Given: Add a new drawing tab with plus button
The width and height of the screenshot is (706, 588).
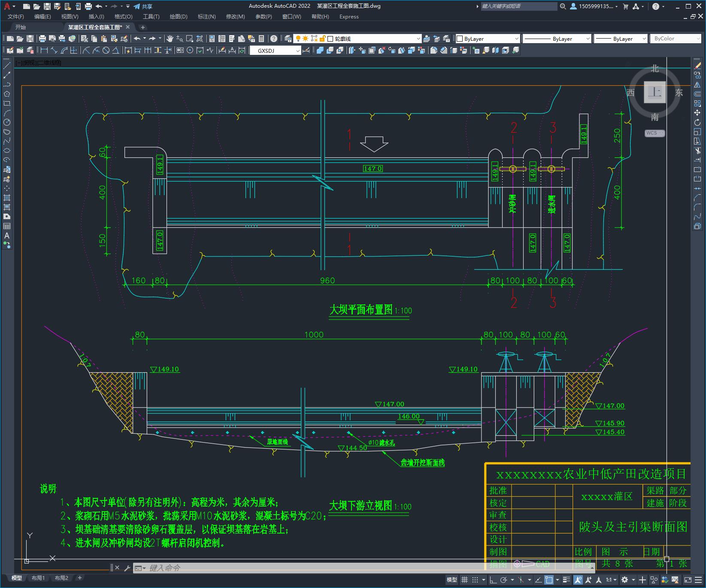Looking at the screenshot, I should click(x=143, y=27).
